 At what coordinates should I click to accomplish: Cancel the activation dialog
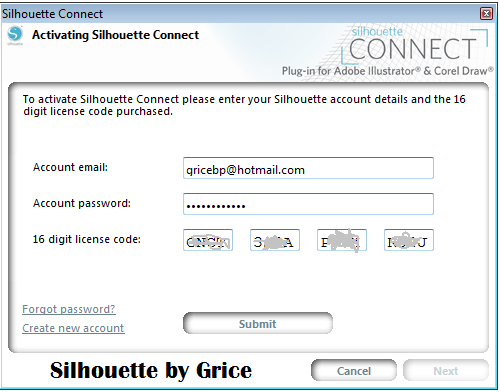(354, 370)
